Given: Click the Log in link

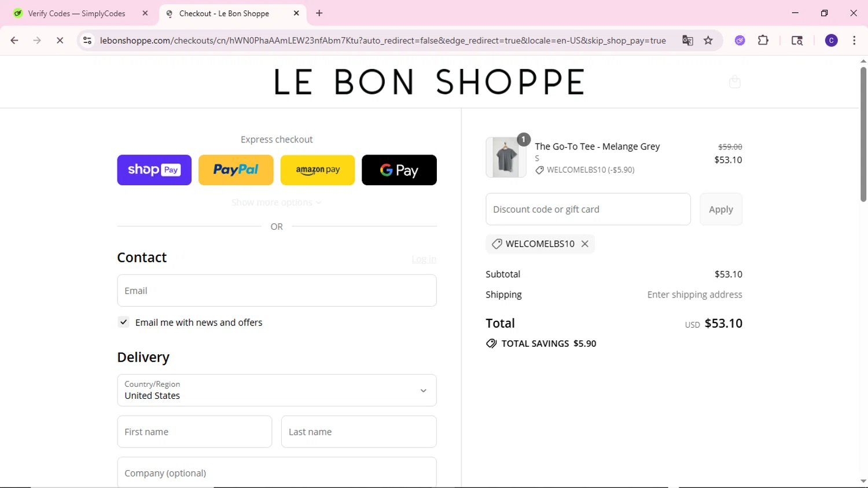Looking at the screenshot, I should click(424, 259).
